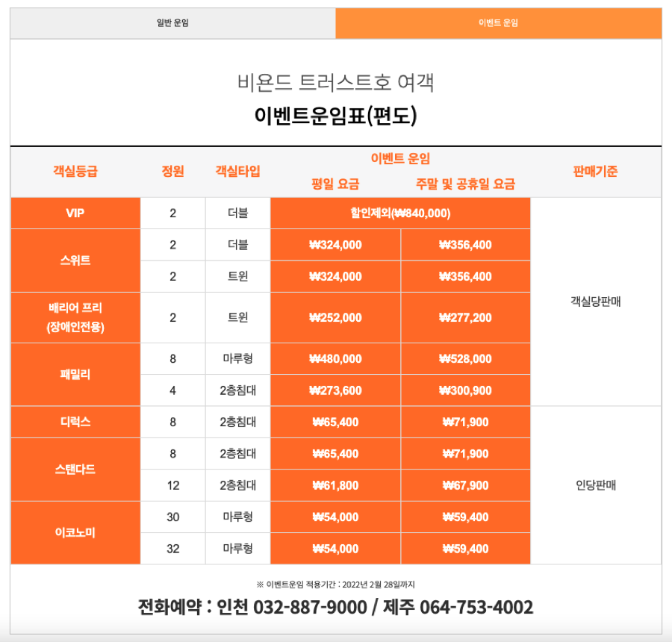Click the 판매기준 column header
Image resolution: width=672 pixels, height=642 pixels.
point(596,172)
